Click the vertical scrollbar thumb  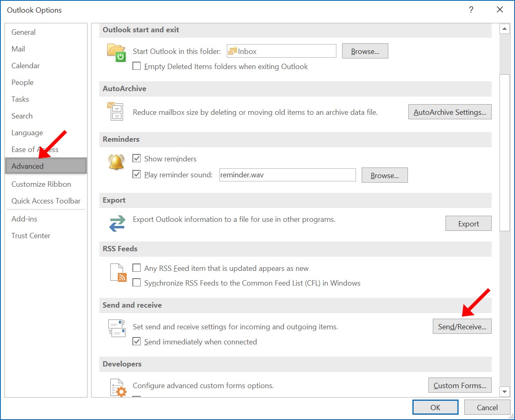pyautogui.click(x=505, y=153)
